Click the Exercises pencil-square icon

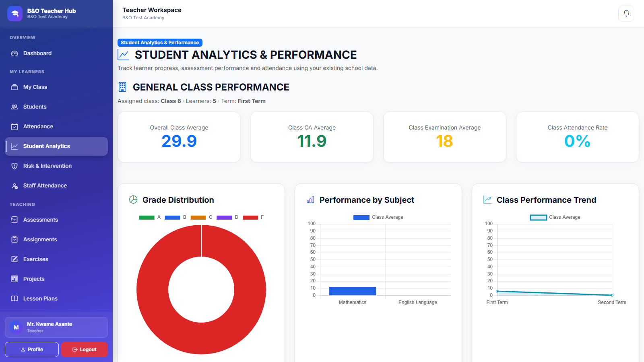(14, 259)
